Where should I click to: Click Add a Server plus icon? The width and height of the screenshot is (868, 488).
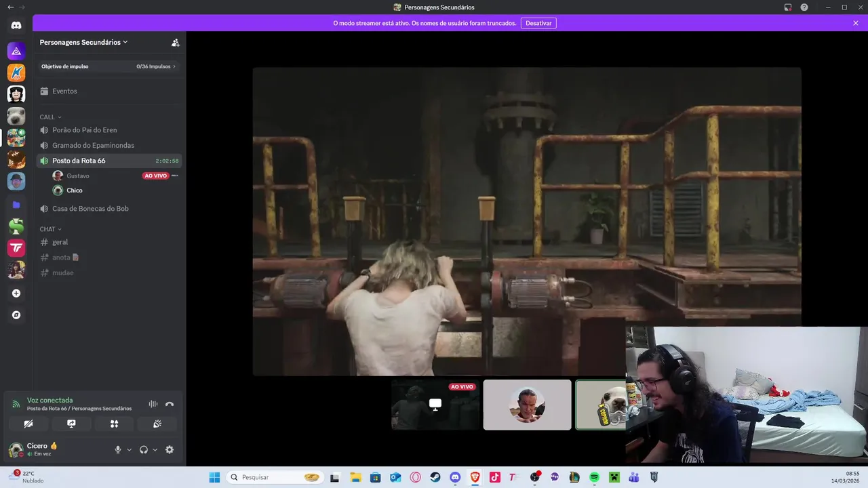(x=16, y=293)
